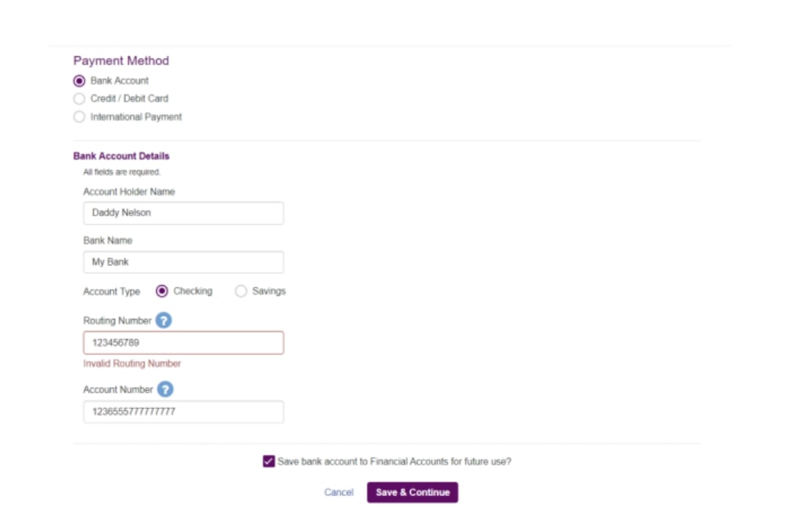
Task: Uncheck Save bank account for future use
Action: click(268, 462)
